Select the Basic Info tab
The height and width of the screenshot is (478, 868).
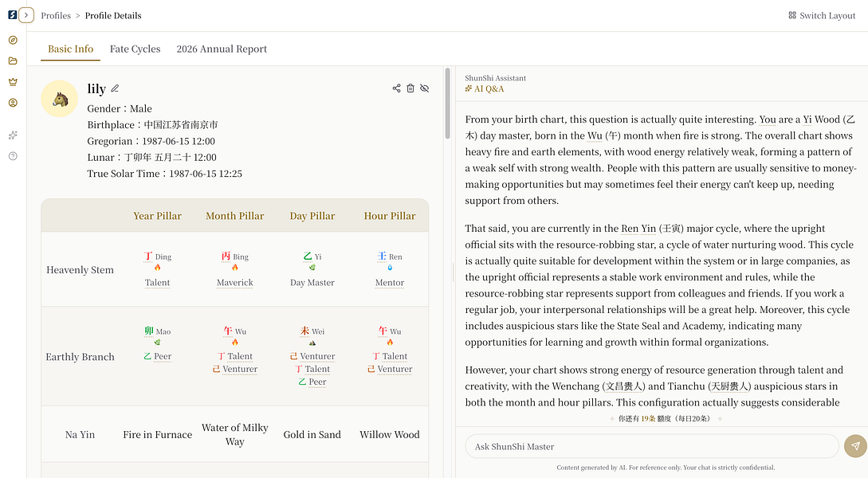70,49
